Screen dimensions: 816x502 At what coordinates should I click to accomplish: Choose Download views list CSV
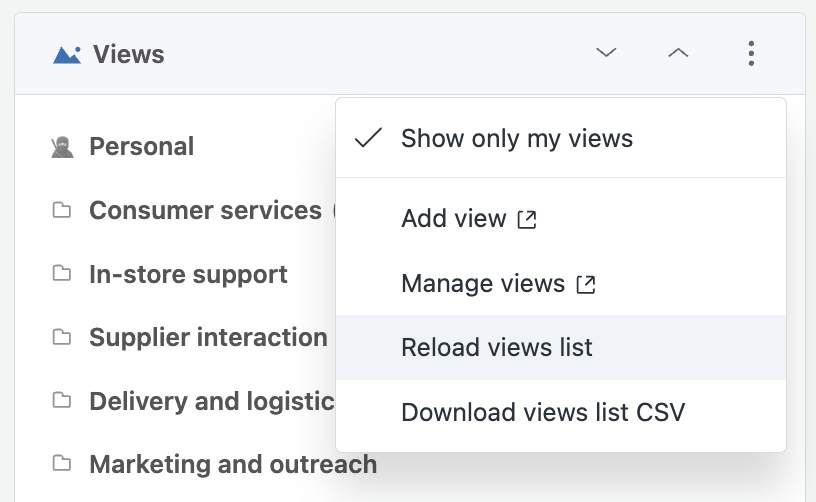(x=561, y=413)
